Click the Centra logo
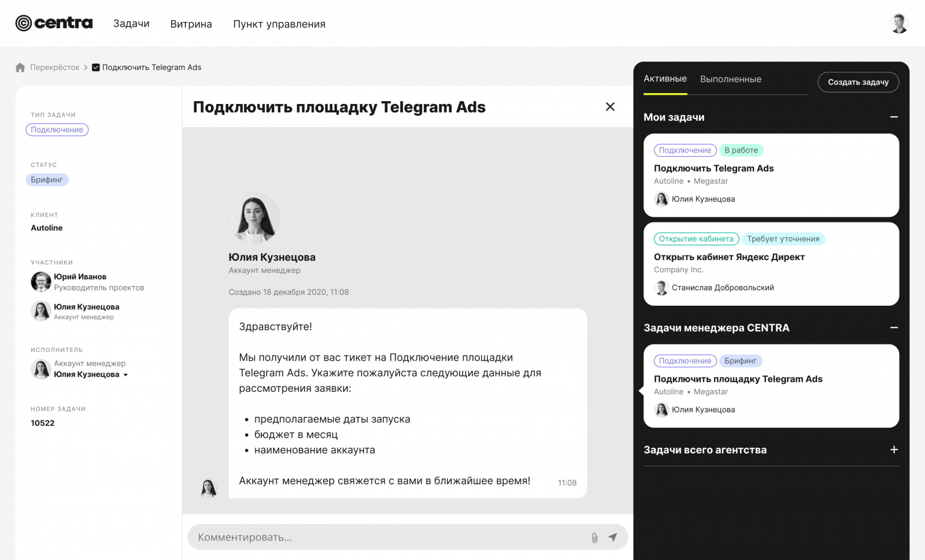 (54, 23)
